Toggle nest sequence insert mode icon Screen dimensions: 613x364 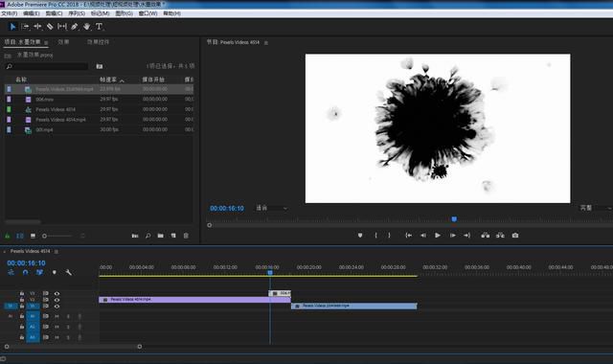[x=11, y=272]
